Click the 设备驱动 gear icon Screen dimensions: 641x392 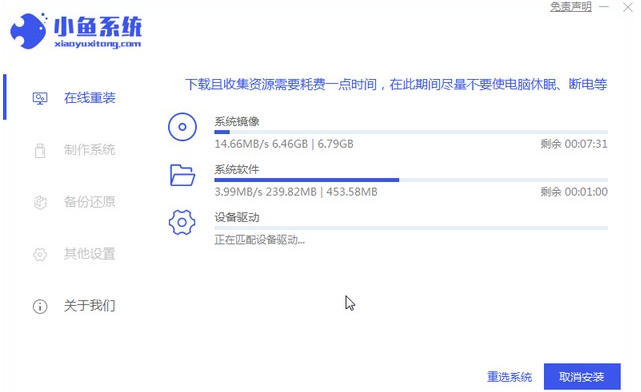(182, 222)
